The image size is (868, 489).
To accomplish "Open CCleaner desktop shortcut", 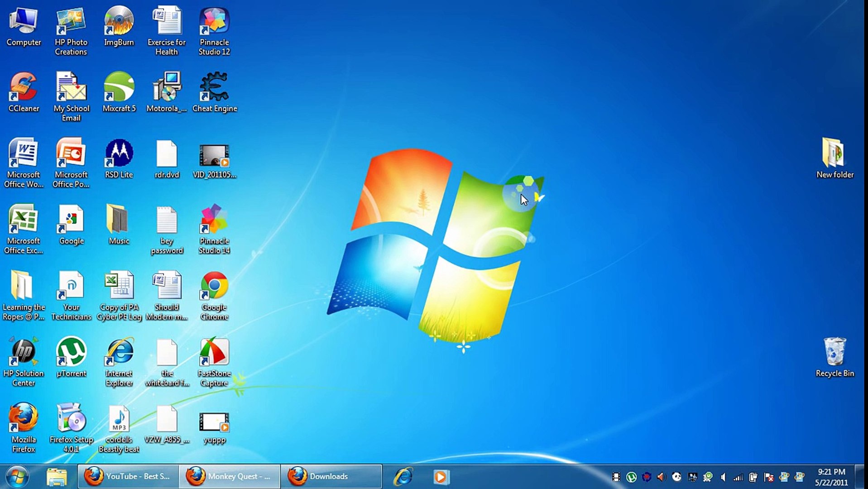I will pyautogui.click(x=24, y=93).
